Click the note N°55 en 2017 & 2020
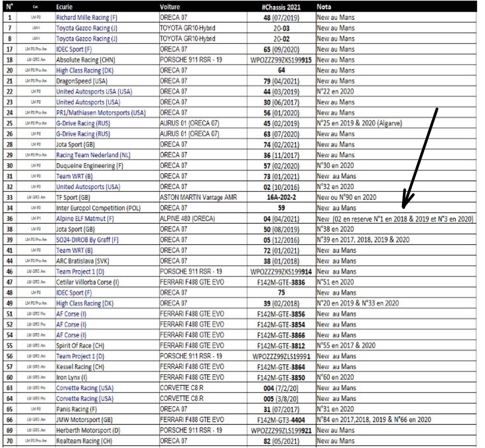Screen dimensions: 485x448 (346, 346)
